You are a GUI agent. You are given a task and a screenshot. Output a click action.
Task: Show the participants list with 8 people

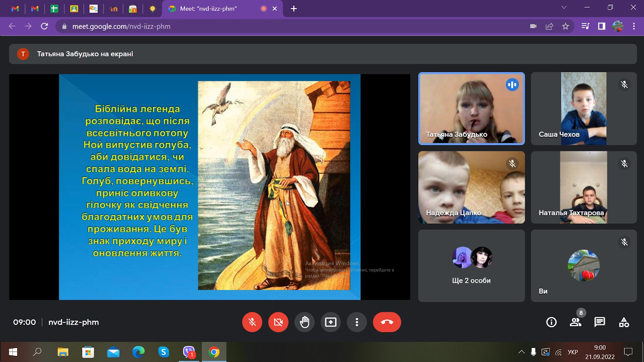[x=576, y=322]
